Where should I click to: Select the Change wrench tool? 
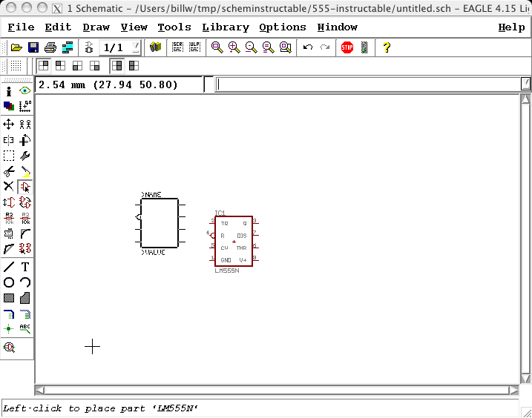pos(25,156)
